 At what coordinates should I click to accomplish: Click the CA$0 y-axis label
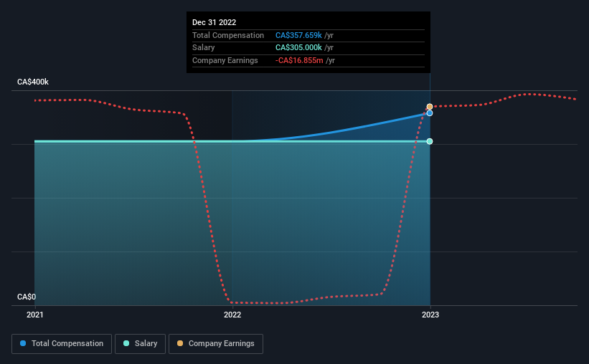27,297
